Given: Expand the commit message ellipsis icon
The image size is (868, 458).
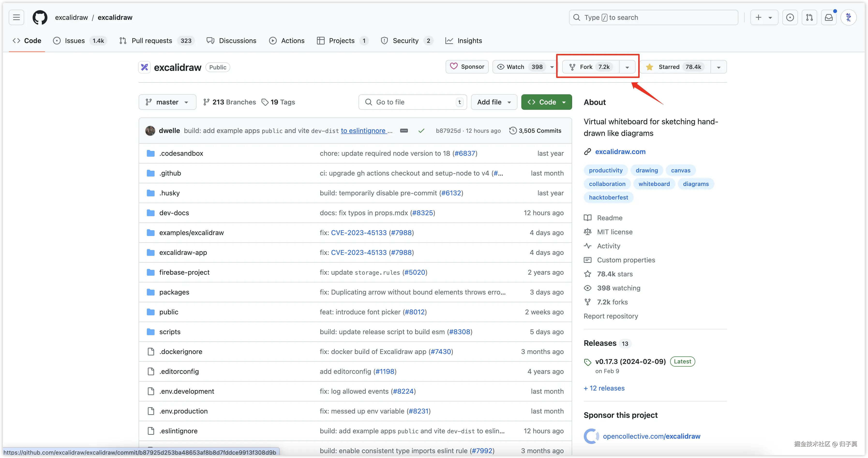Looking at the screenshot, I should [x=404, y=131].
